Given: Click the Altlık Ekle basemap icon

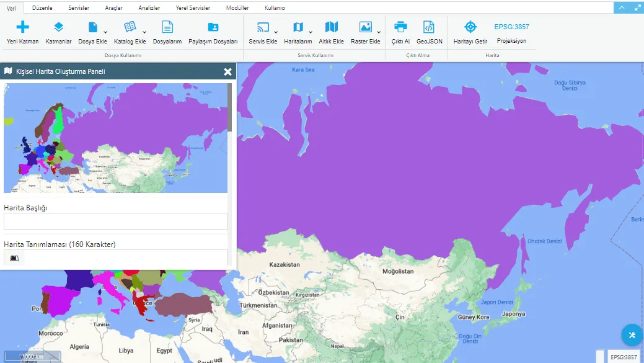Looking at the screenshot, I should point(331,27).
